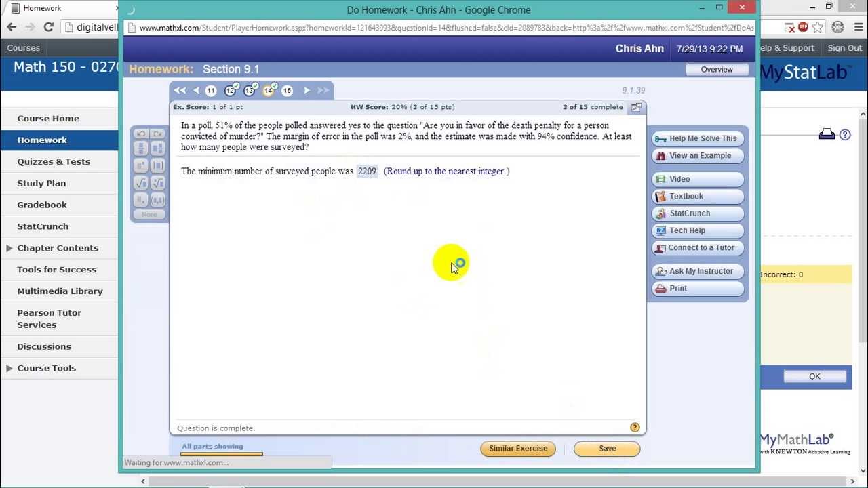
Task: Click the AdBlock Plus extension icon
Action: pos(804,27)
